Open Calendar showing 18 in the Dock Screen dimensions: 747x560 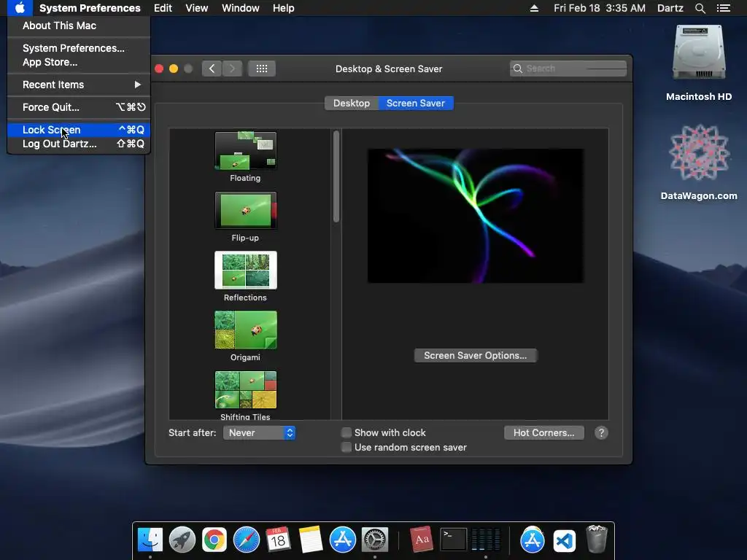(278, 540)
